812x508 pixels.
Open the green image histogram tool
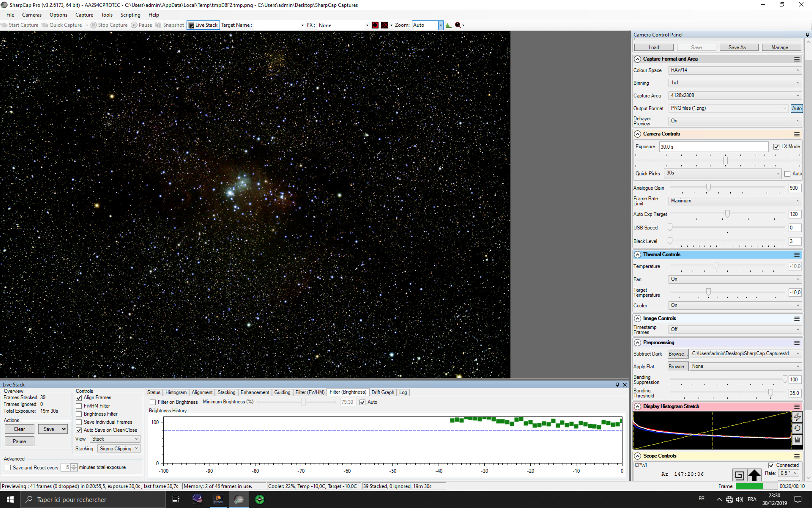[449, 25]
